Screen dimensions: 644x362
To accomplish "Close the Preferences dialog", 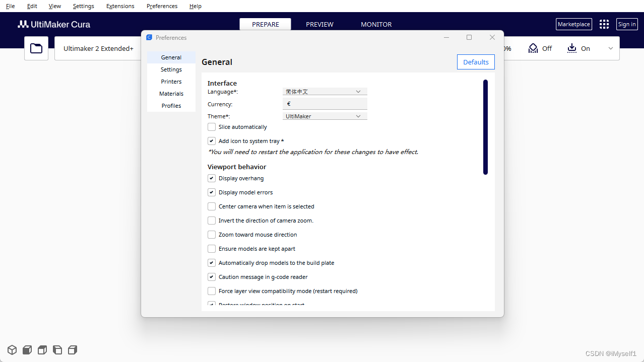I will click(x=492, y=37).
